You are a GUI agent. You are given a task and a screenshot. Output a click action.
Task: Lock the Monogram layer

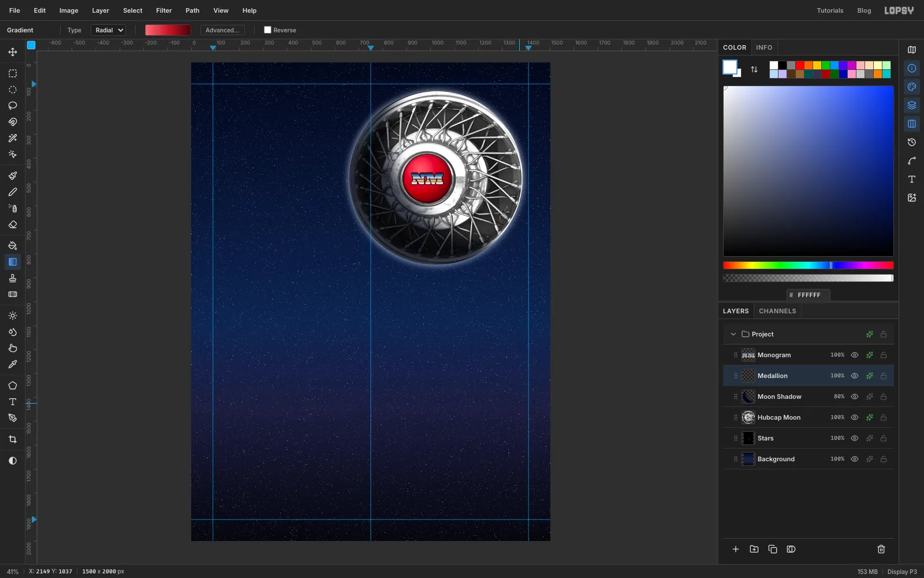tap(884, 355)
